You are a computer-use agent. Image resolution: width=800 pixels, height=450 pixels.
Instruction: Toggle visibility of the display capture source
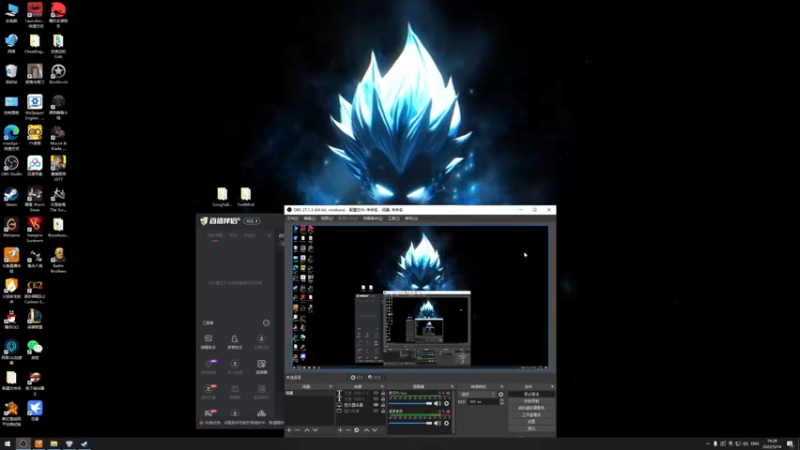tap(376, 405)
